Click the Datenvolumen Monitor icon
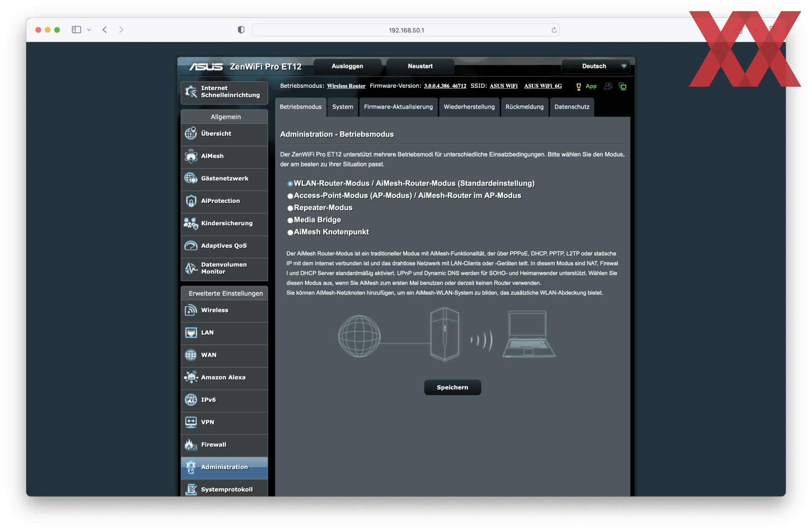 pyautogui.click(x=191, y=268)
